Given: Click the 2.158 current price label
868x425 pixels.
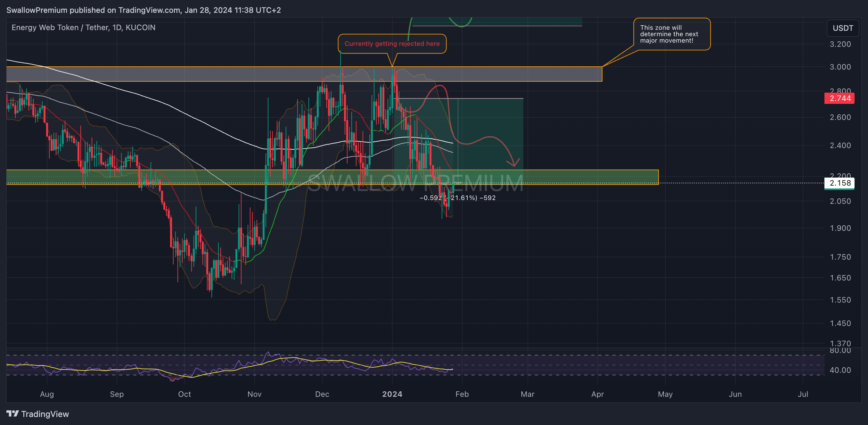Looking at the screenshot, I should tap(839, 183).
